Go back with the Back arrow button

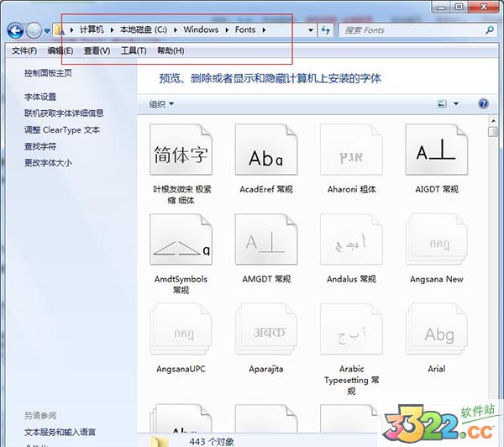tap(15, 31)
